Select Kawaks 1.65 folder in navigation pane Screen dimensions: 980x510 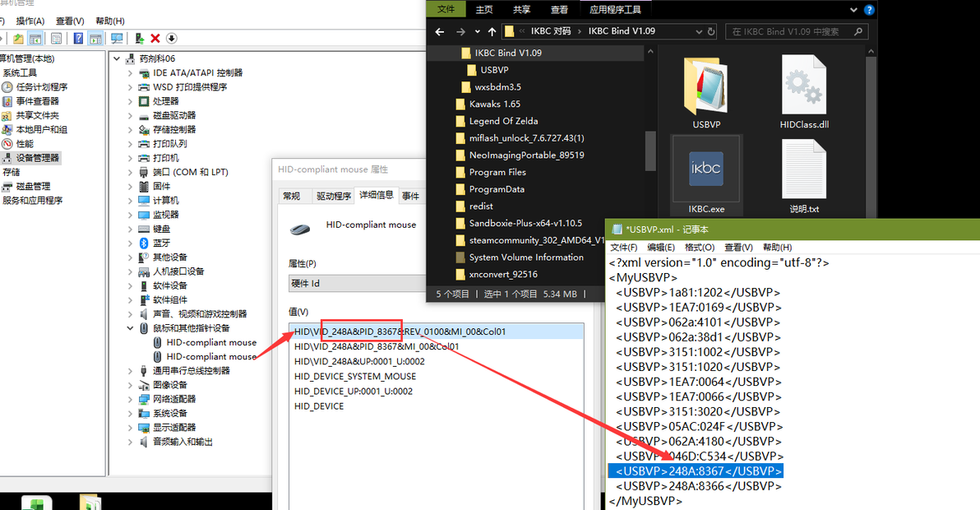click(x=494, y=104)
